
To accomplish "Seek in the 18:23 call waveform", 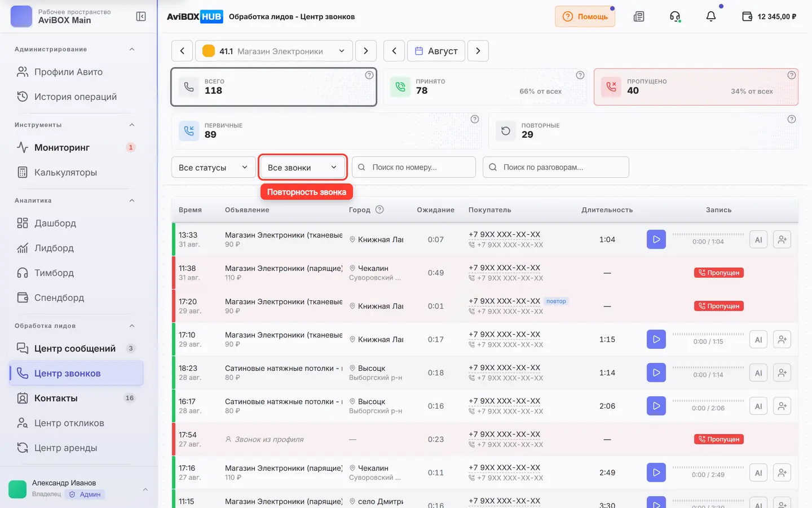I will pyautogui.click(x=708, y=367).
